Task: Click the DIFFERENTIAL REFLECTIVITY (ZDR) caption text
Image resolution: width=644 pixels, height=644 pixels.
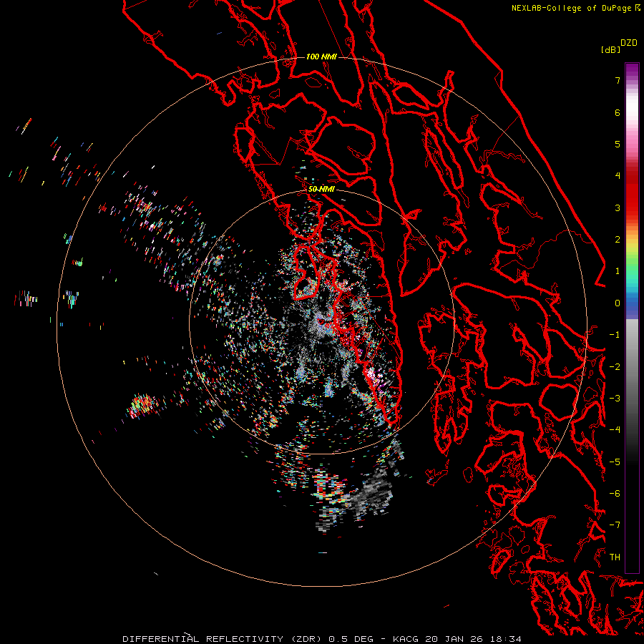Action: click(223, 639)
